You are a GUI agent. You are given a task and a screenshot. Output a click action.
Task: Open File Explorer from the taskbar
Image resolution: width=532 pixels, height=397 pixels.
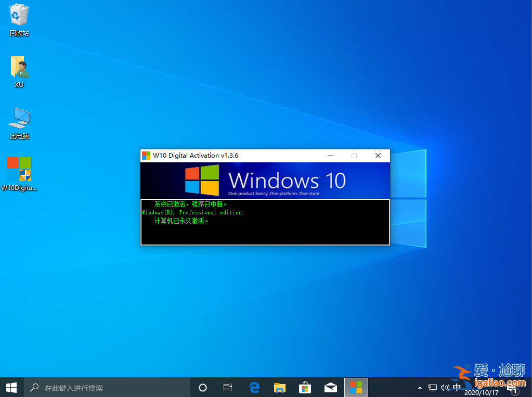point(279,387)
